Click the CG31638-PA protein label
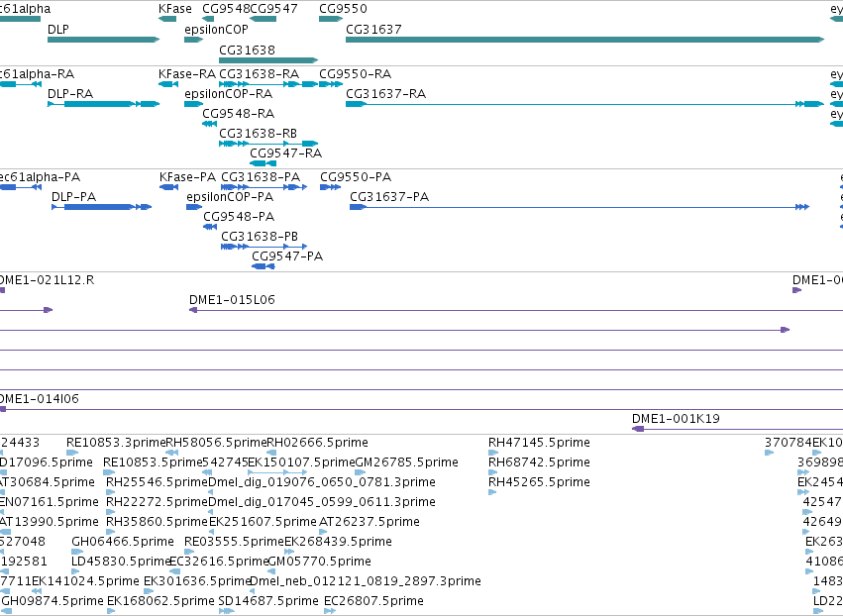The height and width of the screenshot is (616, 843). point(261,177)
